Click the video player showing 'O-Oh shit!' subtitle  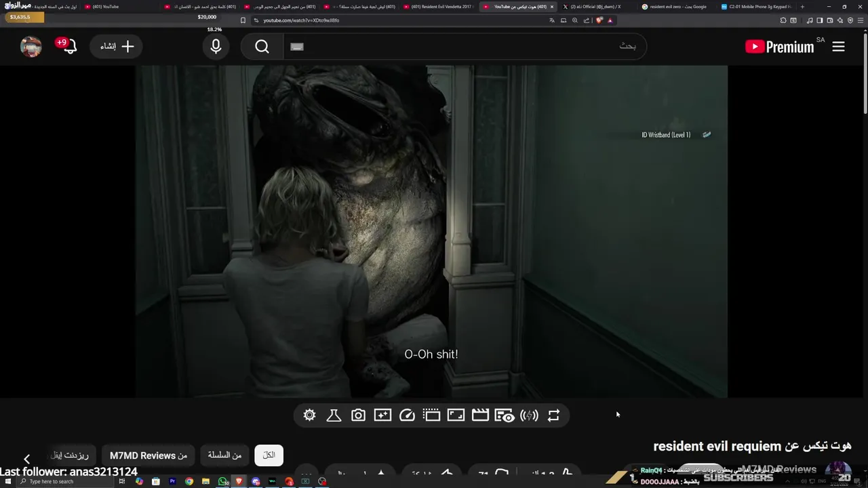431,231
